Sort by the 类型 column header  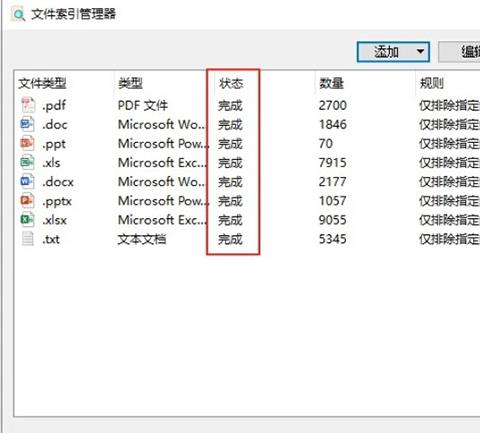click(130, 83)
